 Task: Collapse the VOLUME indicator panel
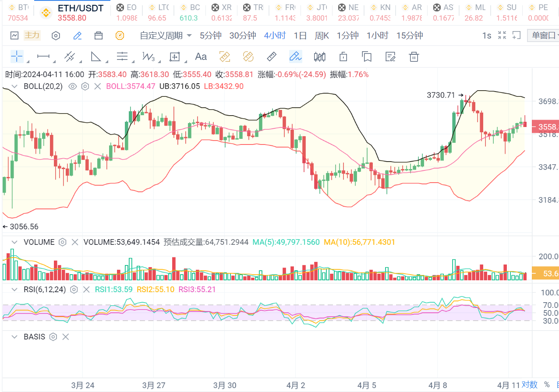tap(14, 242)
